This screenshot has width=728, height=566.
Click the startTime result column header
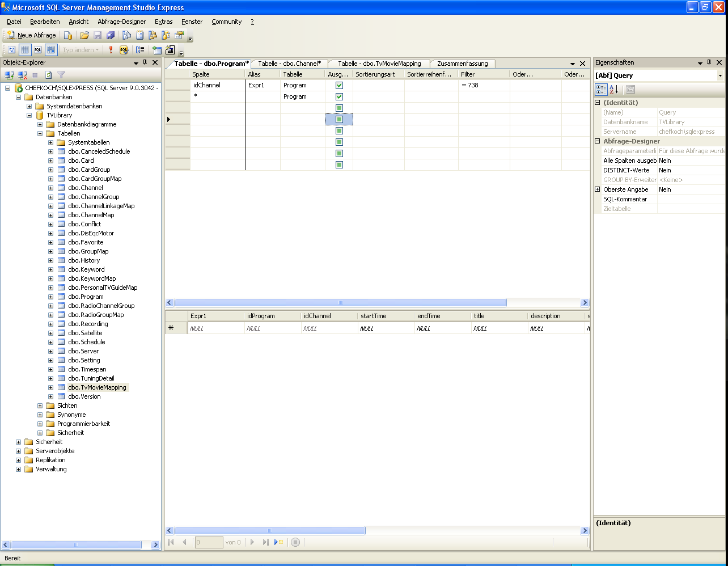pyautogui.click(x=386, y=316)
